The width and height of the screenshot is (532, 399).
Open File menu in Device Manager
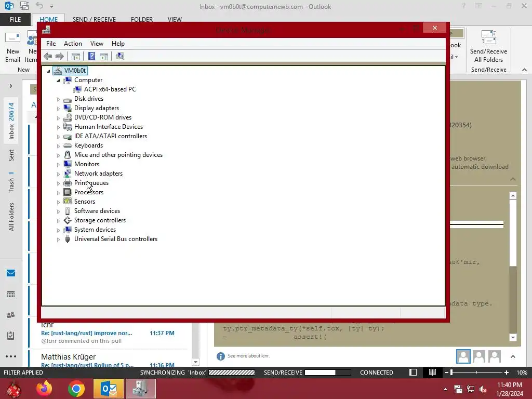pos(51,44)
